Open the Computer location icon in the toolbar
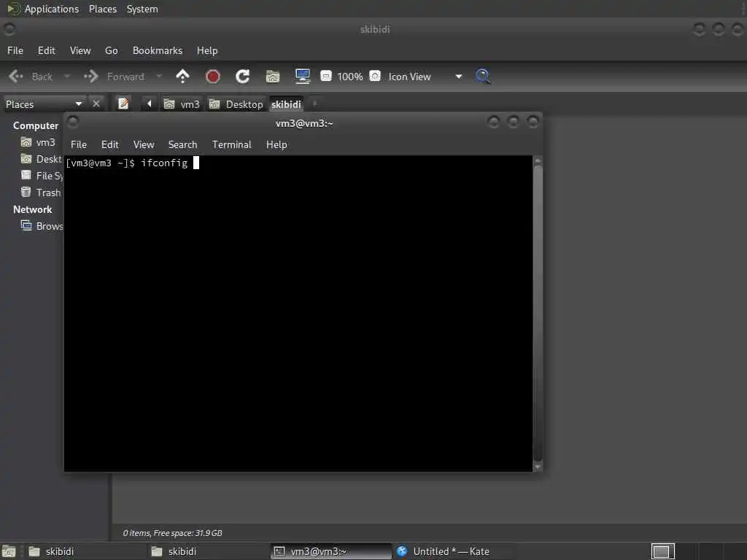The height and width of the screenshot is (560, 747). pos(303,76)
